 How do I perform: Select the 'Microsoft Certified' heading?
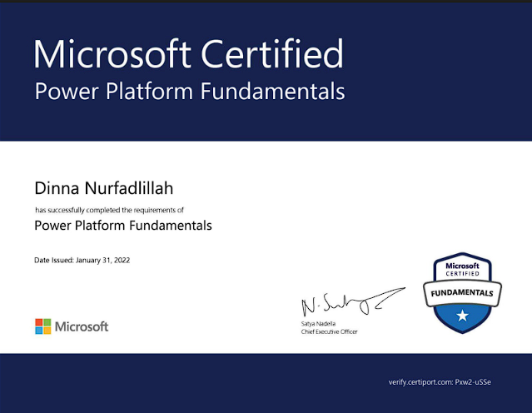(x=189, y=54)
